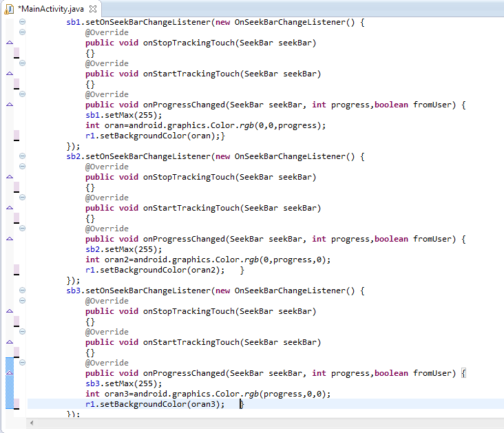The image size is (504, 433).
Task: Fold sb1's onStopTrackingTouch @Override method
Action: point(23,32)
